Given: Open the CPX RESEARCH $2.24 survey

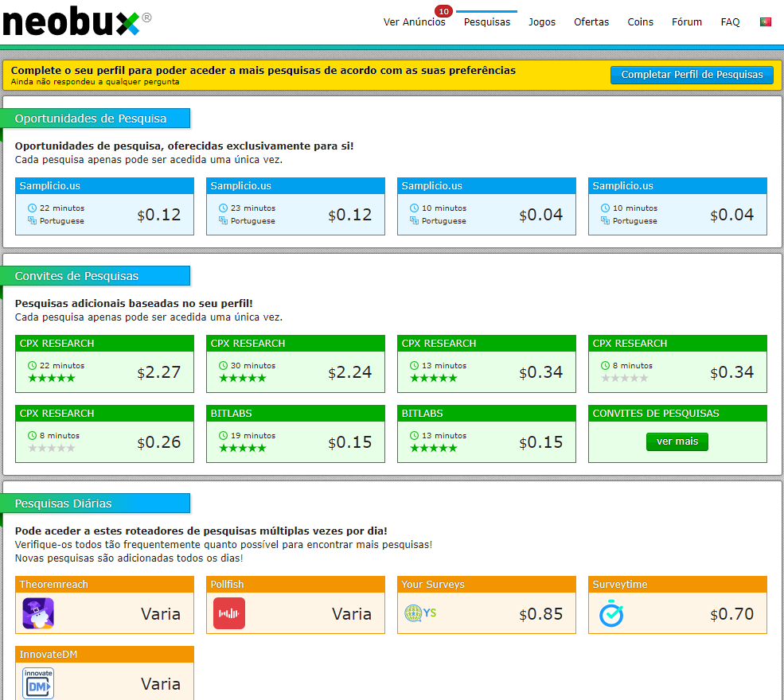Looking at the screenshot, I should coord(295,364).
